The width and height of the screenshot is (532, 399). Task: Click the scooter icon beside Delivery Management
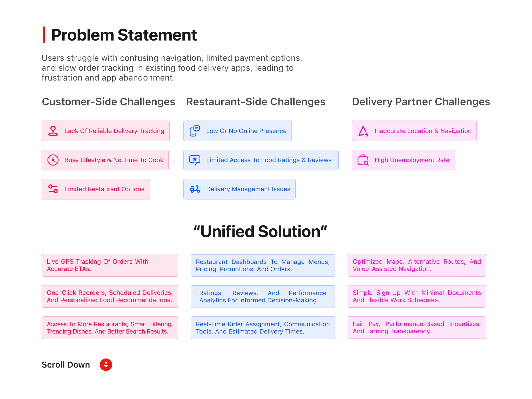point(195,189)
